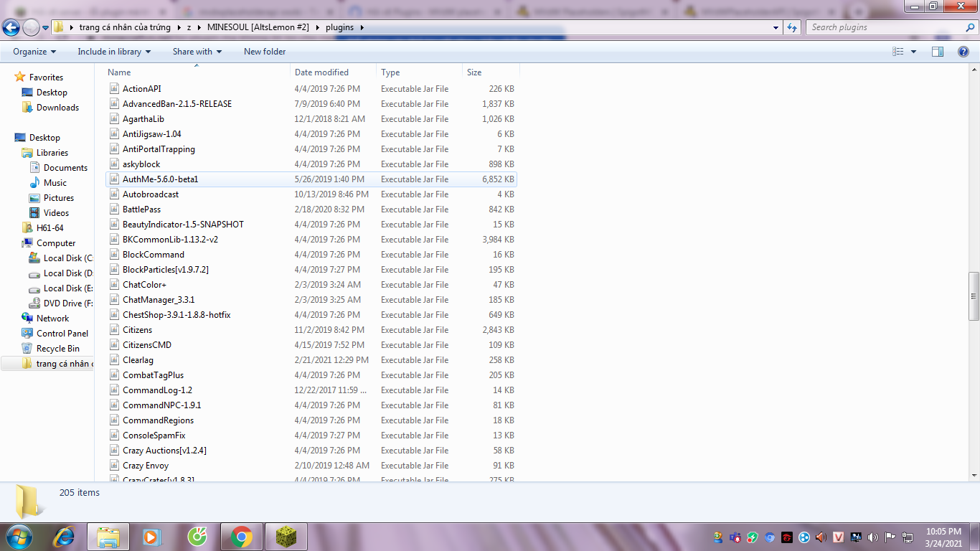Open Local Disk (E:) in navigation pane
The height and width of the screenshot is (551, 980).
(67, 288)
